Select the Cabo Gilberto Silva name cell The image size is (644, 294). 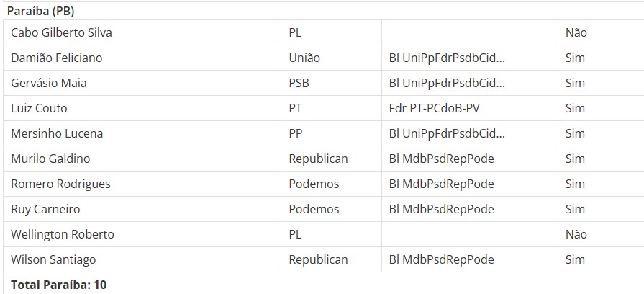[142, 32]
